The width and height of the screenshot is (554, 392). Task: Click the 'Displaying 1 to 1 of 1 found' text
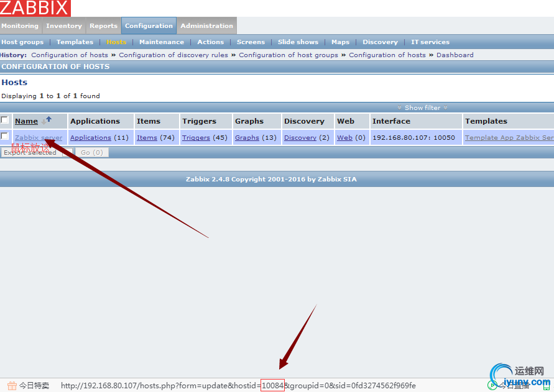coord(50,96)
